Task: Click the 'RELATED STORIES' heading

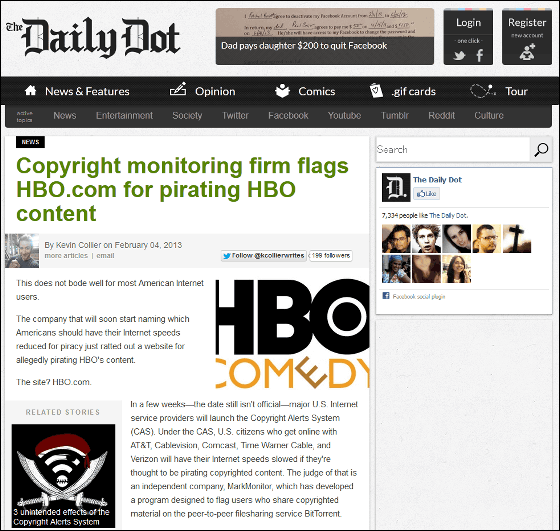Action: point(62,412)
